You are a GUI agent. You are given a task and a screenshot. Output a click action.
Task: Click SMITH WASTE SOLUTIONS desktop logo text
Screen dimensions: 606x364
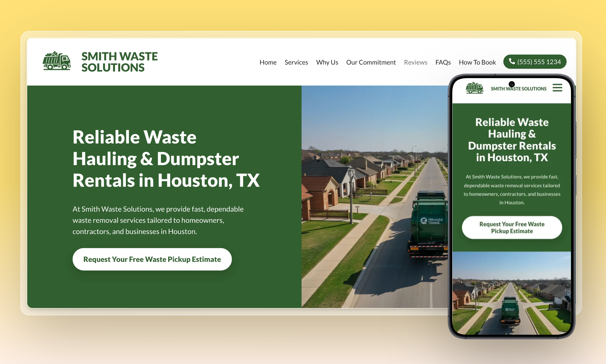coord(119,62)
